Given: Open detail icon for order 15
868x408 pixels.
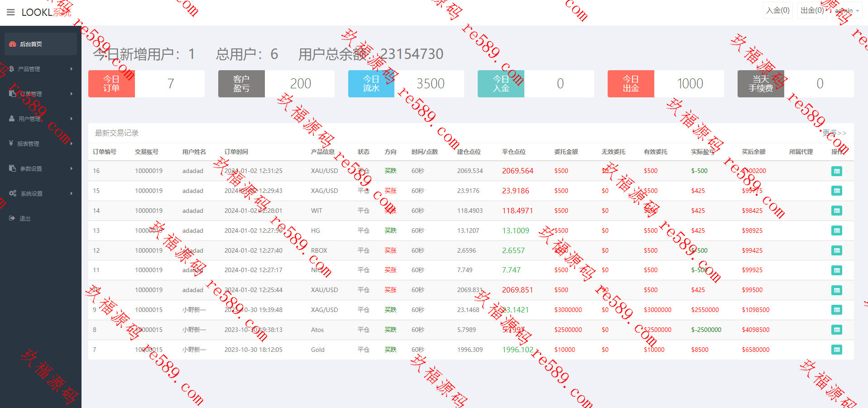Looking at the screenshot, I should (837, 191).
